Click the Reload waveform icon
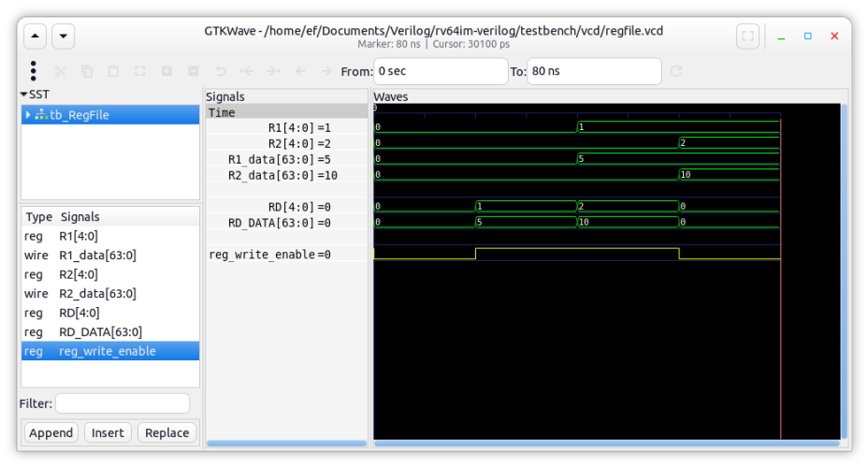The image size is (868, 468). point(676,71)
